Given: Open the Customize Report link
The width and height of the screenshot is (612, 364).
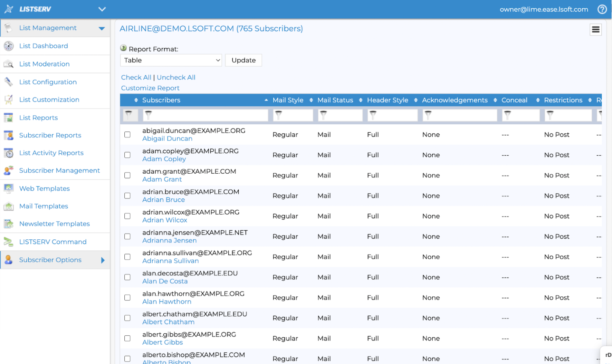Looking at the screenshot, I should (x=150, y=88).
